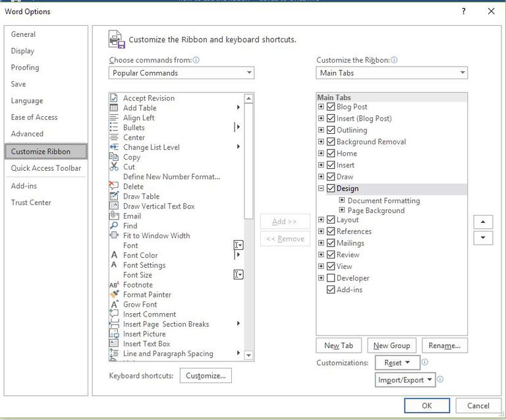Open the Customize the Ribbon Main Tabs dropdown
Screen dimensions: 506x420
(x=391, y=73)
